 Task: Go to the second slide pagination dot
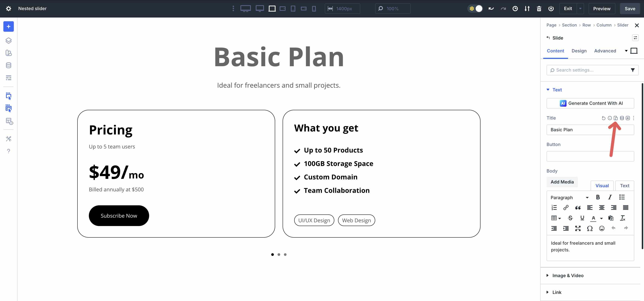tap(279, 255)
